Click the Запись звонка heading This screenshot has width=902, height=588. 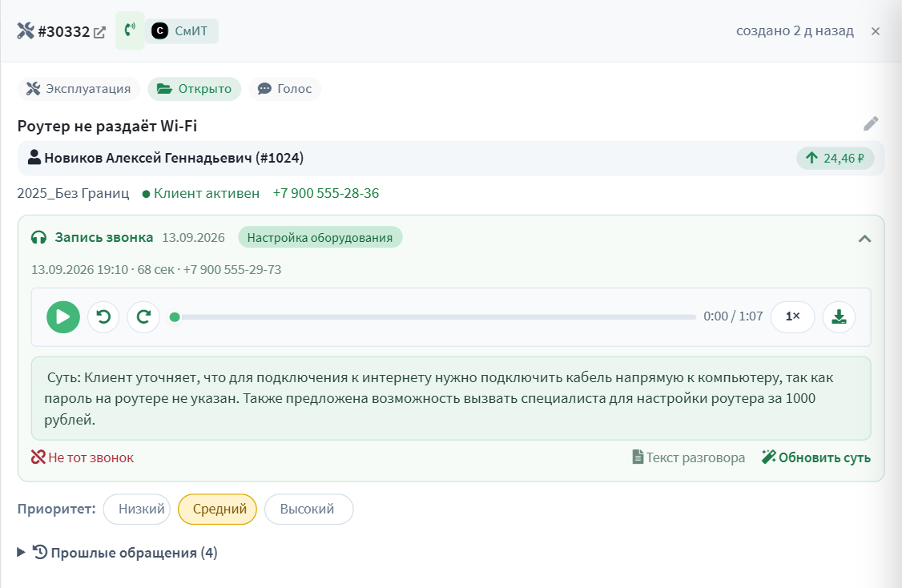(103, 238)
